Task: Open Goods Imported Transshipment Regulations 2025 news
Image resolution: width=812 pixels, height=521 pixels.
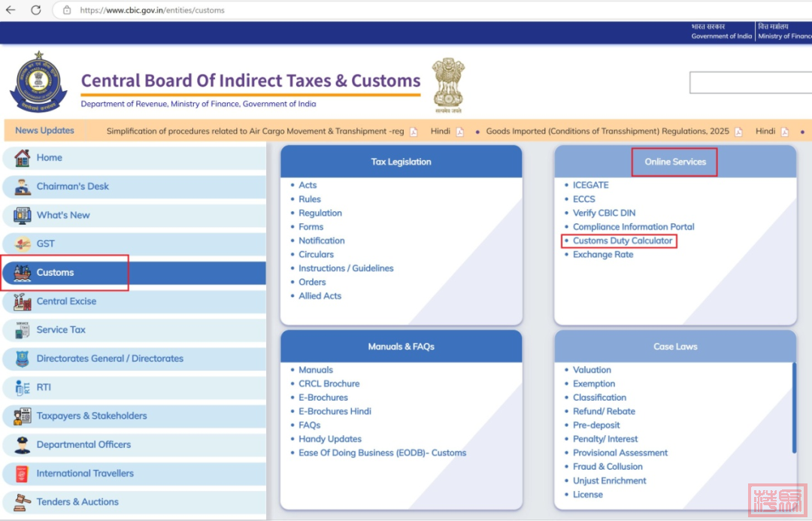Action: tap(607, 132)
